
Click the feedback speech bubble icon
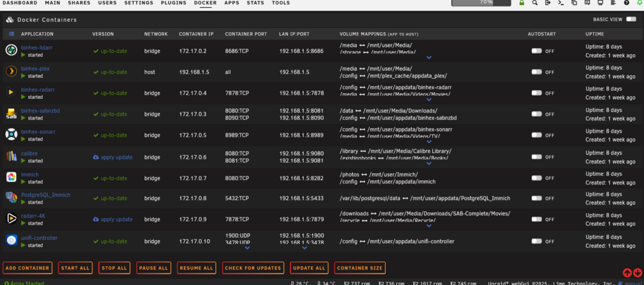tap(587, 3)
